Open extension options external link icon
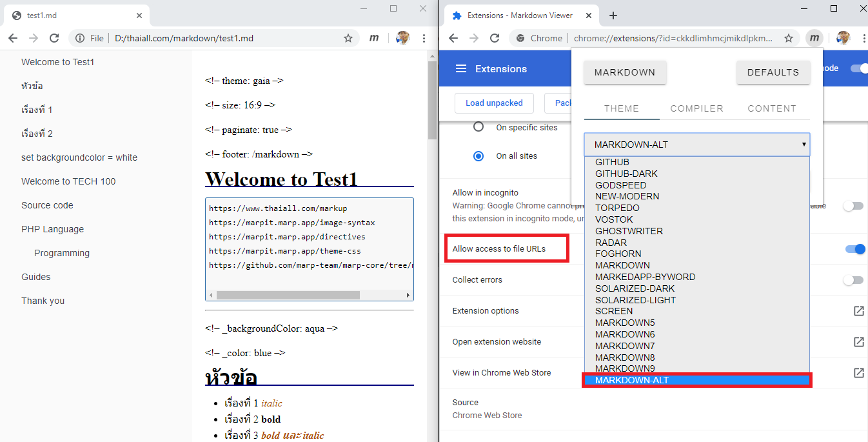Screen dimensions: 868x442 click(858, 311)
